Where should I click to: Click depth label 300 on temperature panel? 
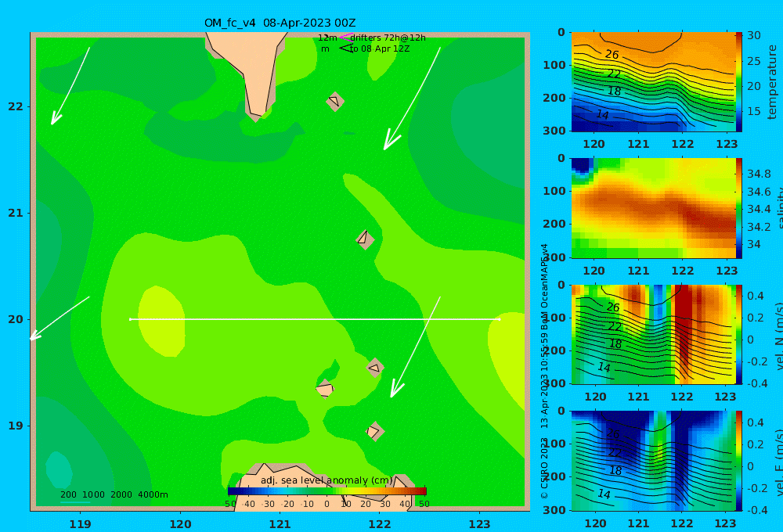[x=554, y=130]
